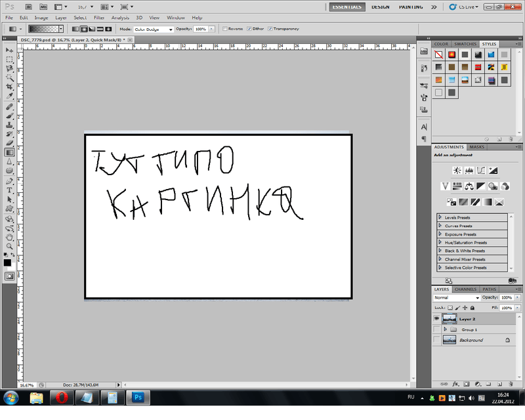The image size is (525, 420).
Task: Switch to the Channels tab
Action: pos(465,289)
